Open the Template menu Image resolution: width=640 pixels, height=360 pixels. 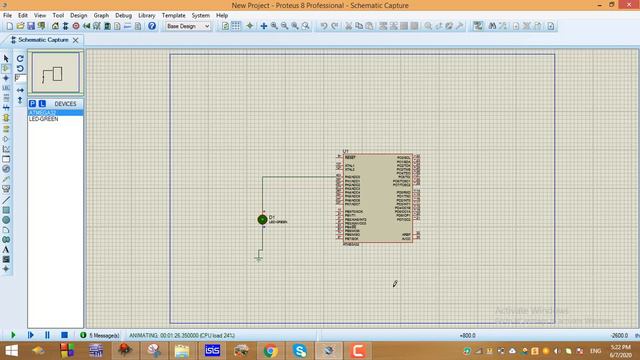pyautogui.click(x=173, y=16)
